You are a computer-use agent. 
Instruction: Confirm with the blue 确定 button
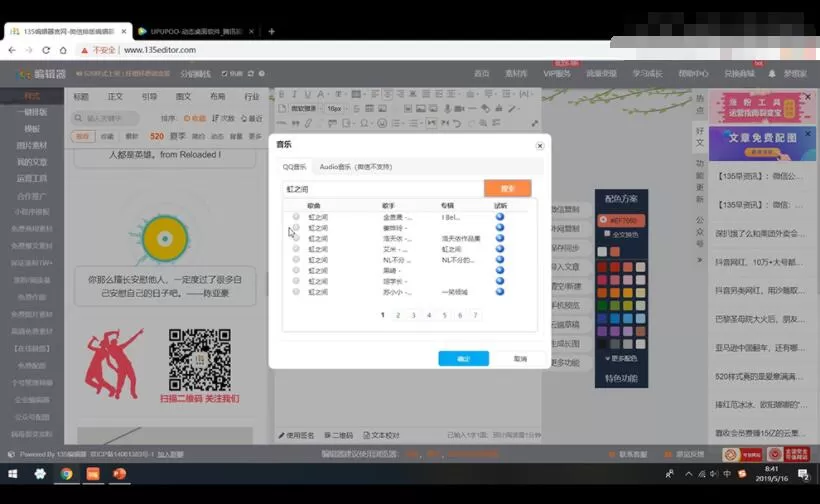click(x=463, y=359)
